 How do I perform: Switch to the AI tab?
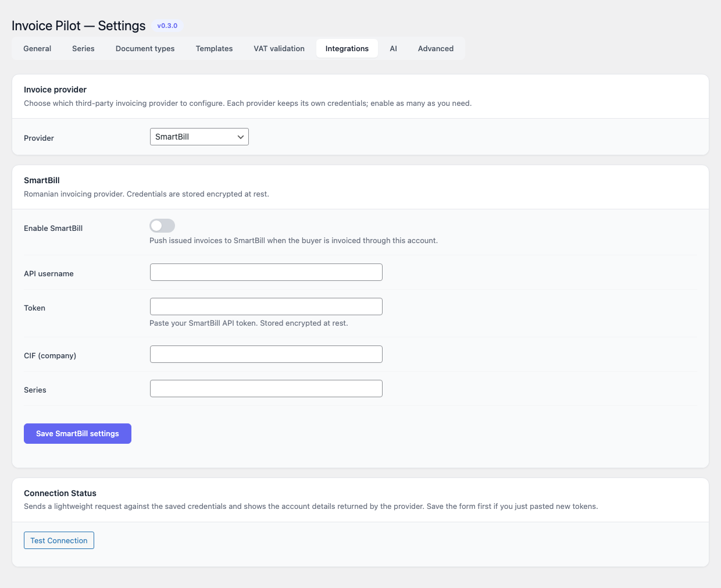(393, 48)
